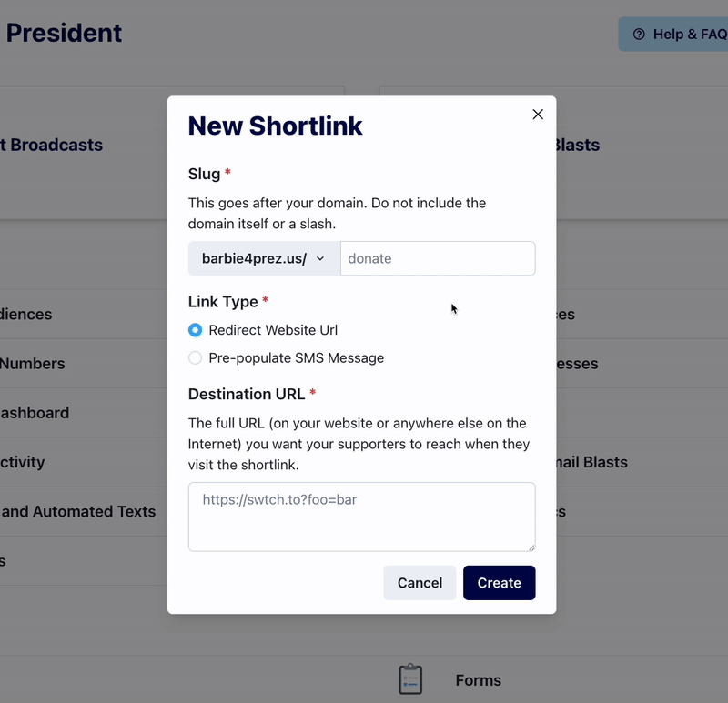Click the Cancel button

(x=420, y=582)
